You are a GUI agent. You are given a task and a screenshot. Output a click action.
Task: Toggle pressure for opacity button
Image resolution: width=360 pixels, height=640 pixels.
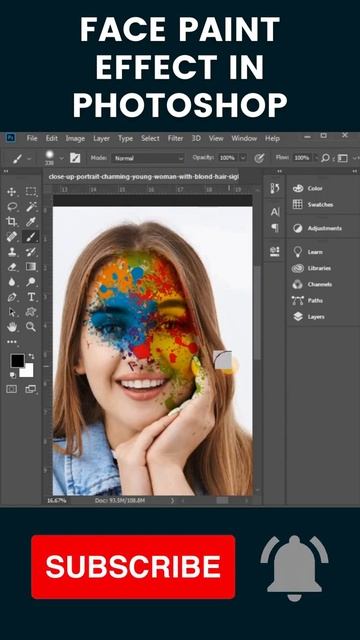tap(259, 158)
